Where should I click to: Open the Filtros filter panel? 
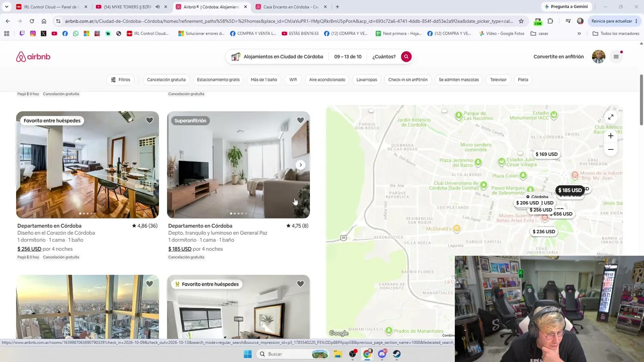(x=121, y=79)
